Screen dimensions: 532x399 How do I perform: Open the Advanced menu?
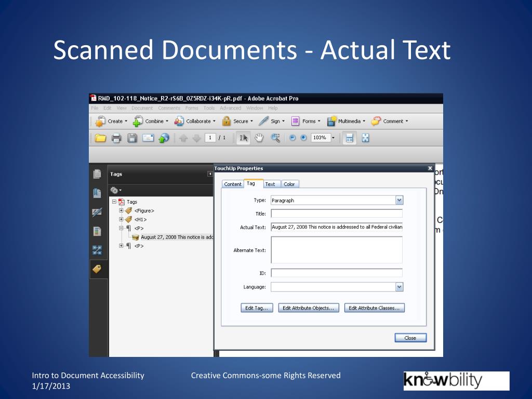pyautogui.click(x=230, y=108)
